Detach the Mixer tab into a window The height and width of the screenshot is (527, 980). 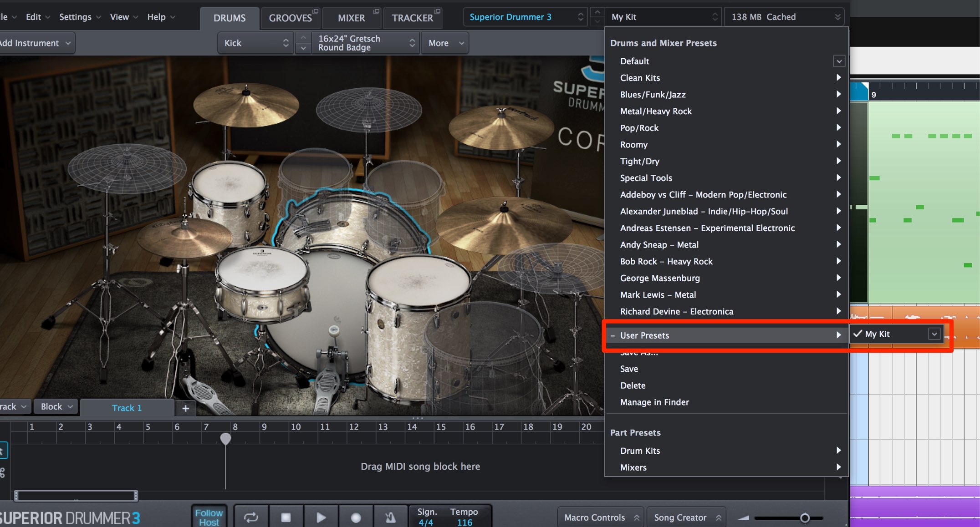[376, 11]
